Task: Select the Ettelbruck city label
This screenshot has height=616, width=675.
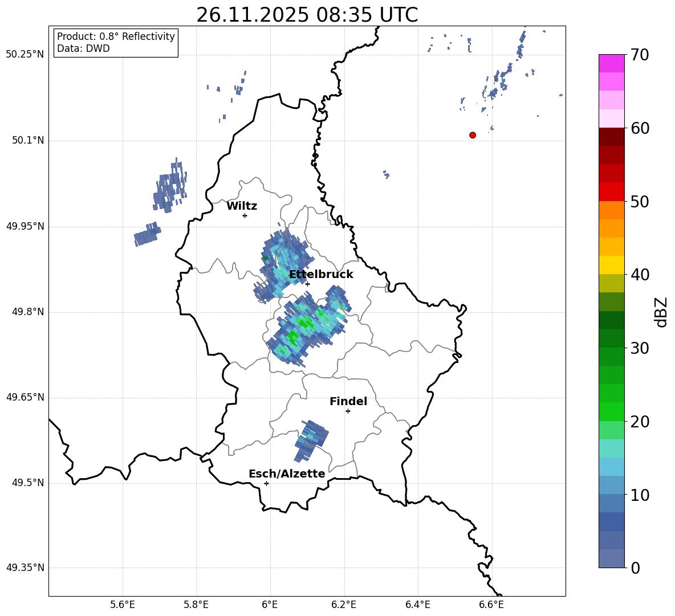Action: point(321,275)
